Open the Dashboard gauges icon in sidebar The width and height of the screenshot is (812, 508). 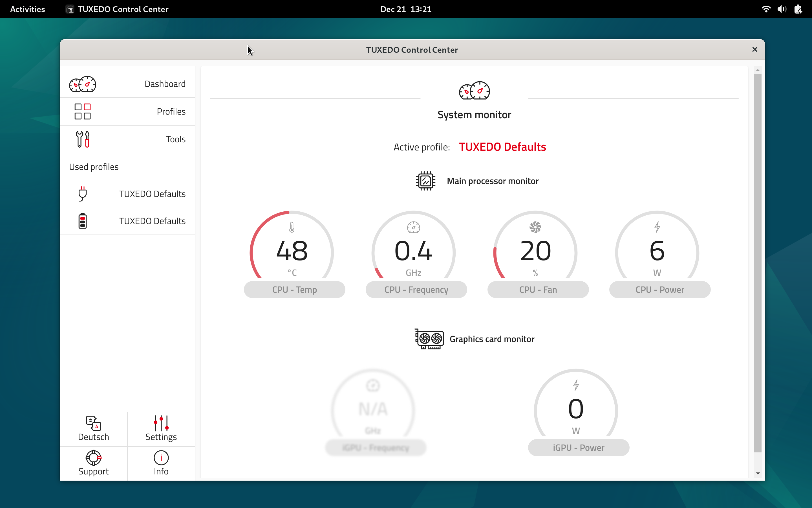pyautogui.click(x=83, y=84)
